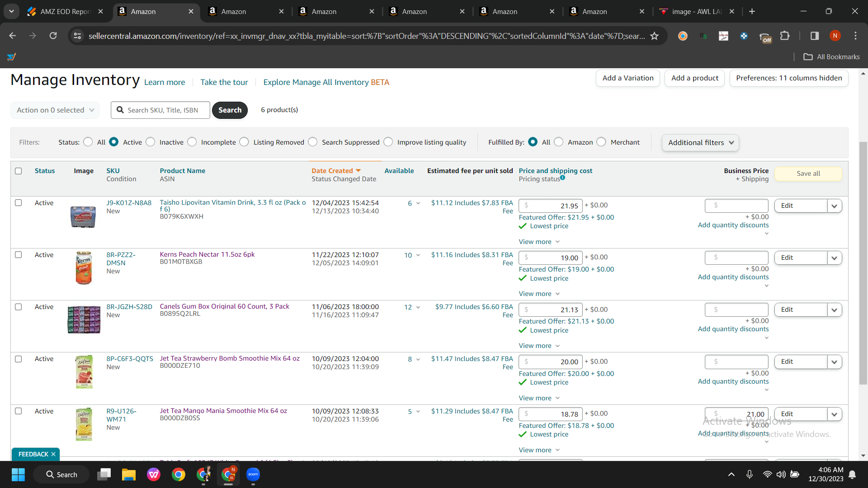Tick the select-all checkbox in table header
Screen dimensions: 868x488
click(x=19, y=171)
